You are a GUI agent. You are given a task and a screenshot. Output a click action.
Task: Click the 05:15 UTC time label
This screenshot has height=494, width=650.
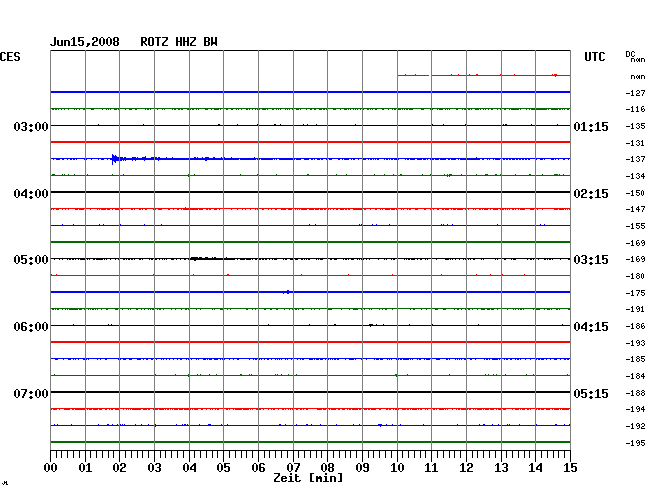point(591,393)
